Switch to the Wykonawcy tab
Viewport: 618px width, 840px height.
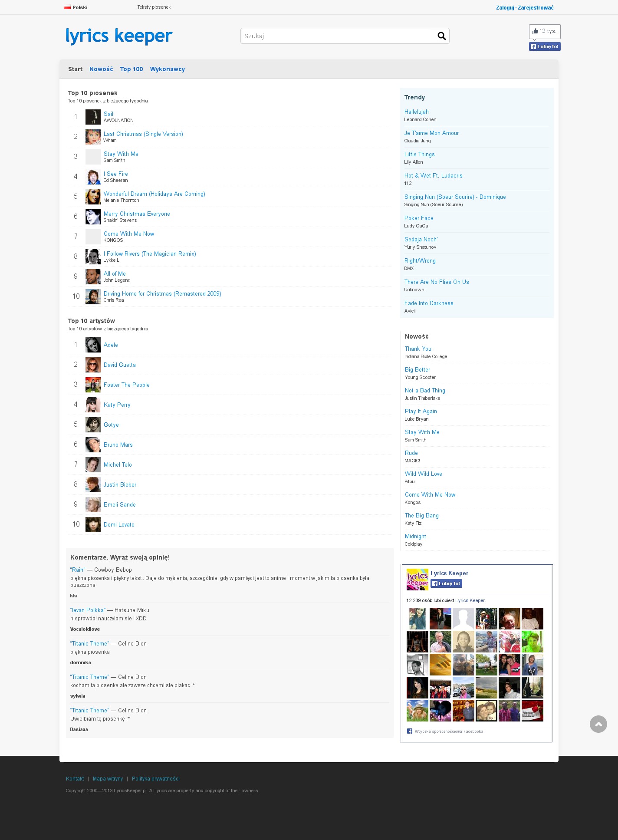click(x=168, y=69)
